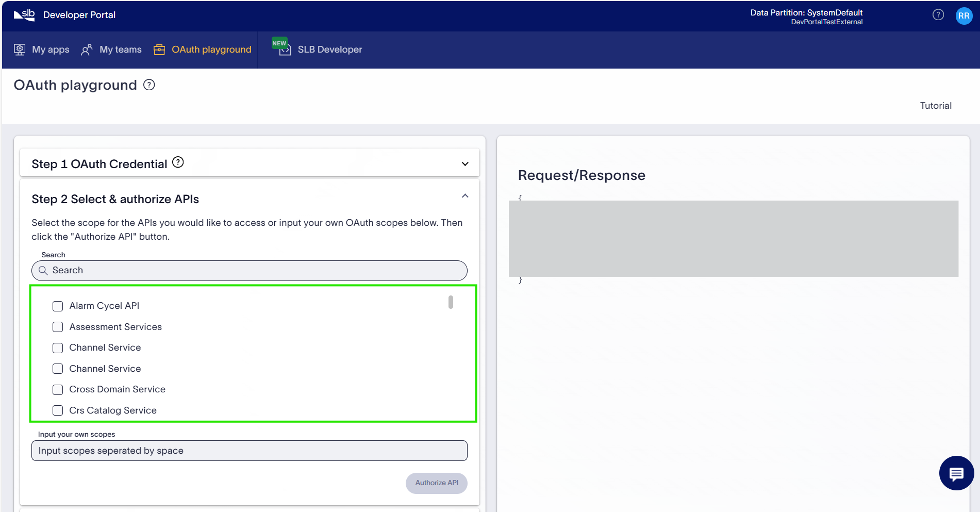The height and width of the screenshot is (512, 980).
Task: Open the My apps tab
Action: point(42,49)
